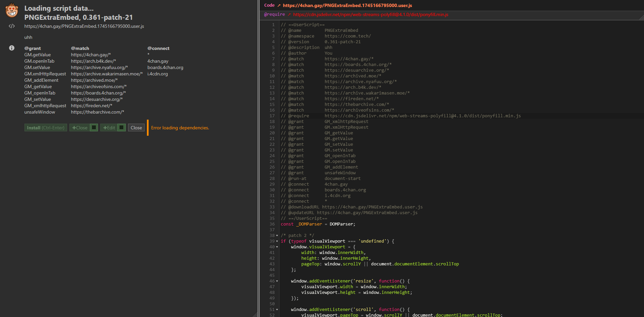The image size is (644, 317).
Task: Toggle the checkbox beside the +Edit button
Action: tap(121, 127)
